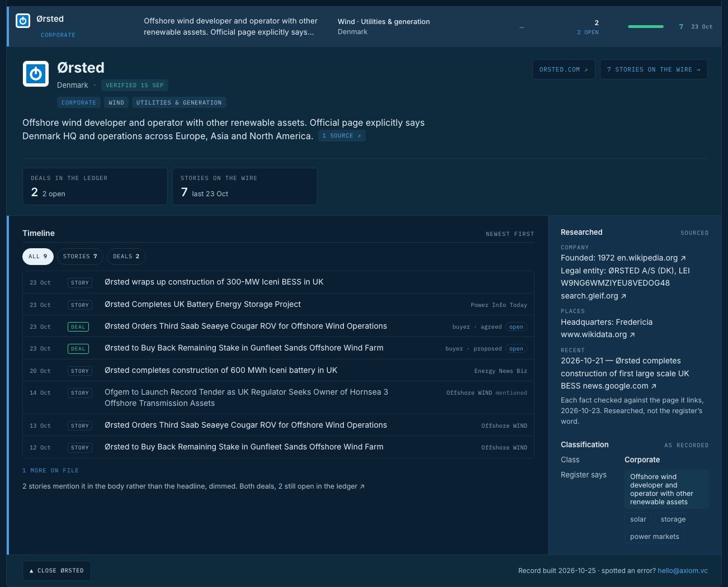
Task: Click the Energy News Biz source label
Action: (500, 371)
